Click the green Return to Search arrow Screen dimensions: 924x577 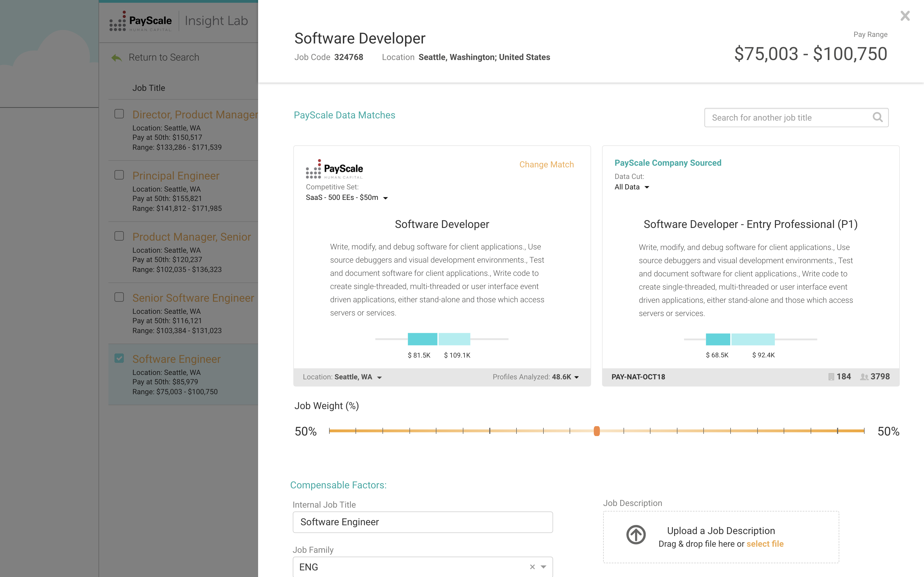(116, 58)
